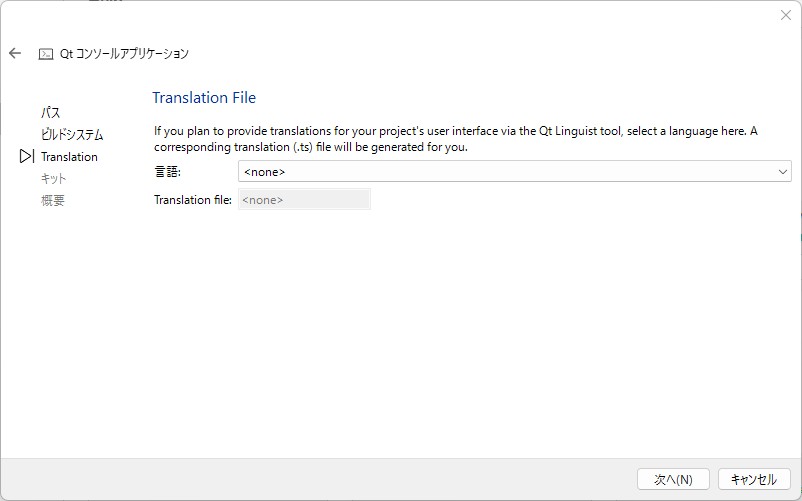The width and height of the screenshot is (802, 501).
Task: Select the ビルドシステム wizard step
Action: (72, 135)
